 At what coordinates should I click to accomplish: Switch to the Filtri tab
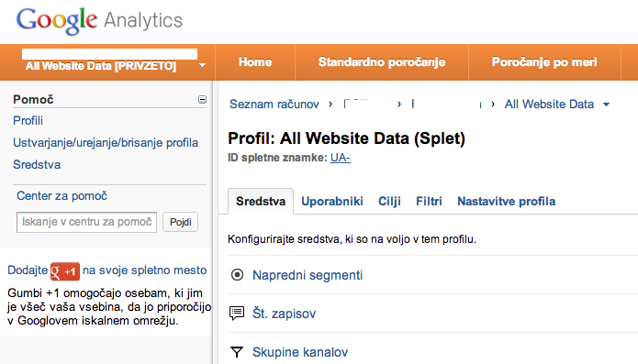point(429,201)
